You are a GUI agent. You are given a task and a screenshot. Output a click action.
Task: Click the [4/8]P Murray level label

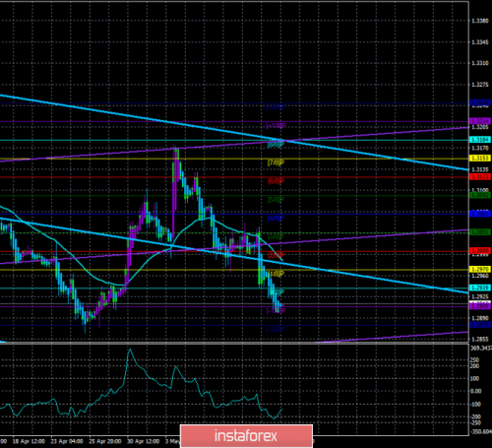pyautogui.click(x=276, y=218)
